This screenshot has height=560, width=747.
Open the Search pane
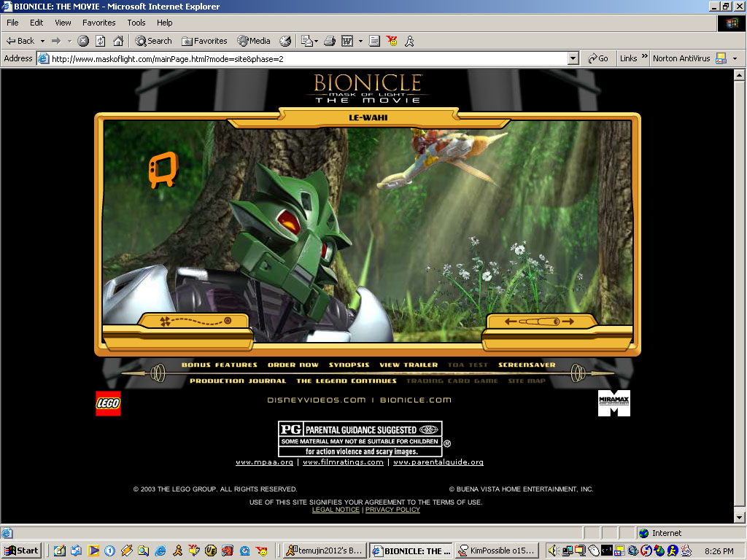(x=153, y=41)
